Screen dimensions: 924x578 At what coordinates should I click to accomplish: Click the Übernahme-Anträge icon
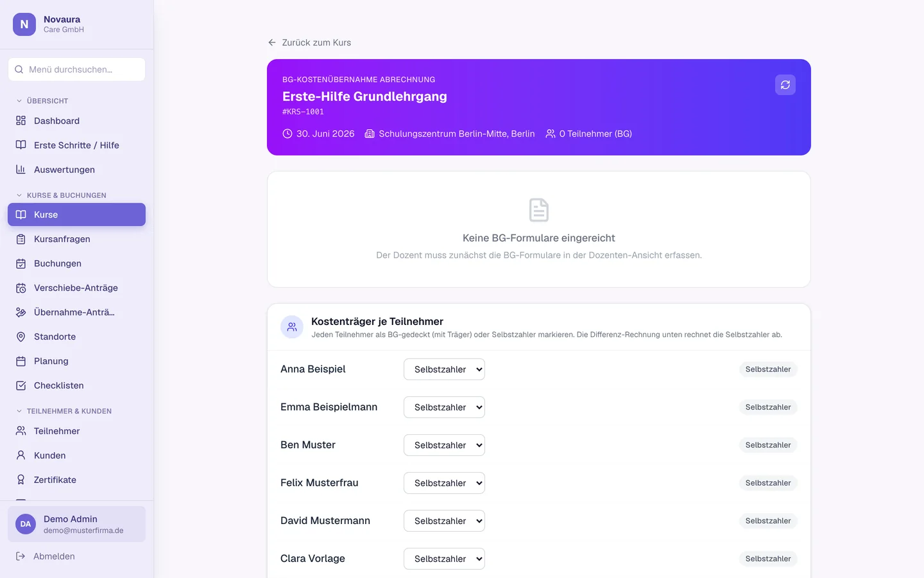21,312
